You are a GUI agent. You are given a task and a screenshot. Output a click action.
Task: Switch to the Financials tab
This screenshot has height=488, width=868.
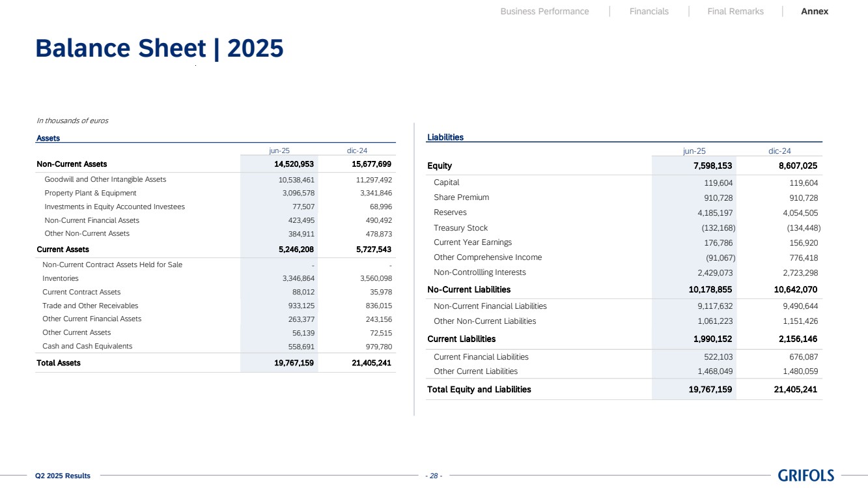pos(649,11)
